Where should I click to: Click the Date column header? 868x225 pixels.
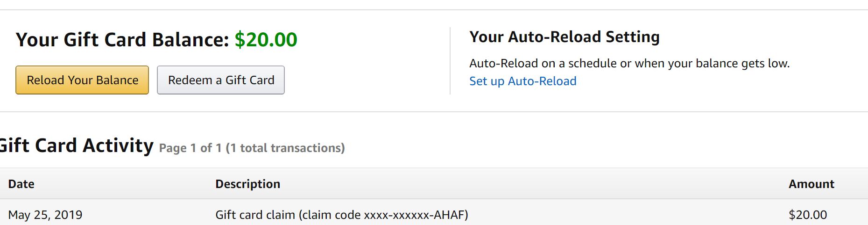[x=21, y=184]
